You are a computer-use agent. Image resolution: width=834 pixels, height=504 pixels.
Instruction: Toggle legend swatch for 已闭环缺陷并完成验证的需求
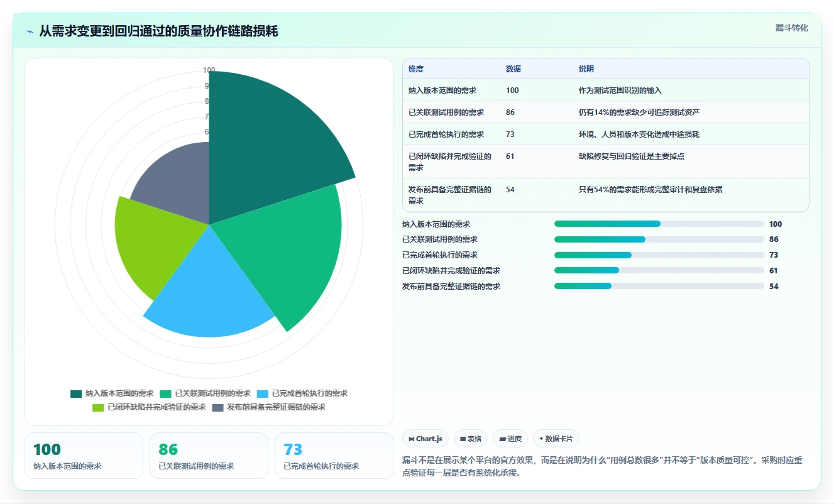click(x=98, y=407)
